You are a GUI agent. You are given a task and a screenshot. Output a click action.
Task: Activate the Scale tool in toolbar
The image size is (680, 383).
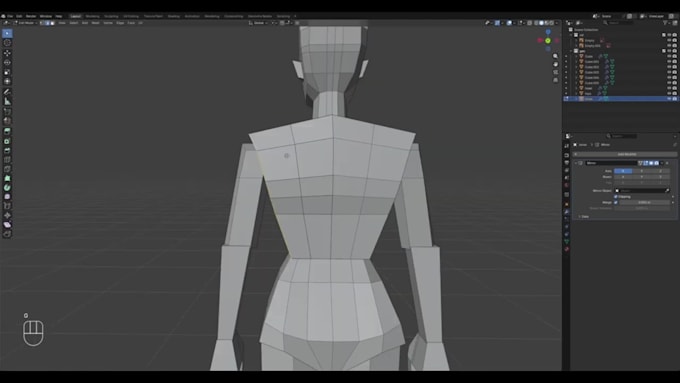coord(7,72)
